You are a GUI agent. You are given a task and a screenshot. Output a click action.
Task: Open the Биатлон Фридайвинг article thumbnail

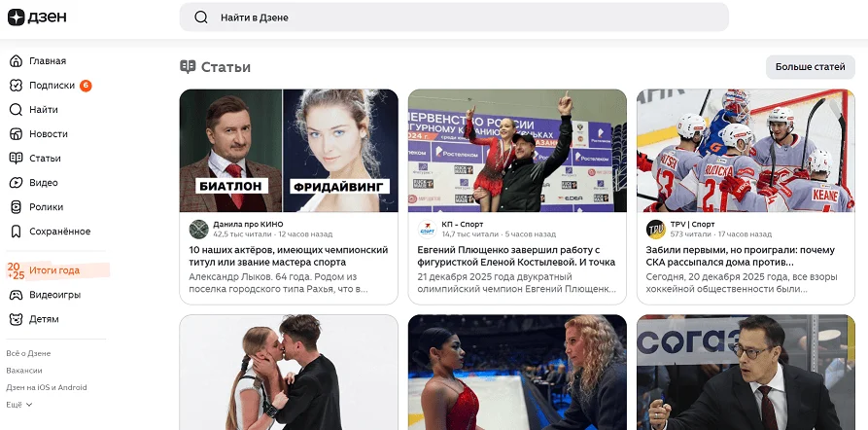tap(289, 151)
